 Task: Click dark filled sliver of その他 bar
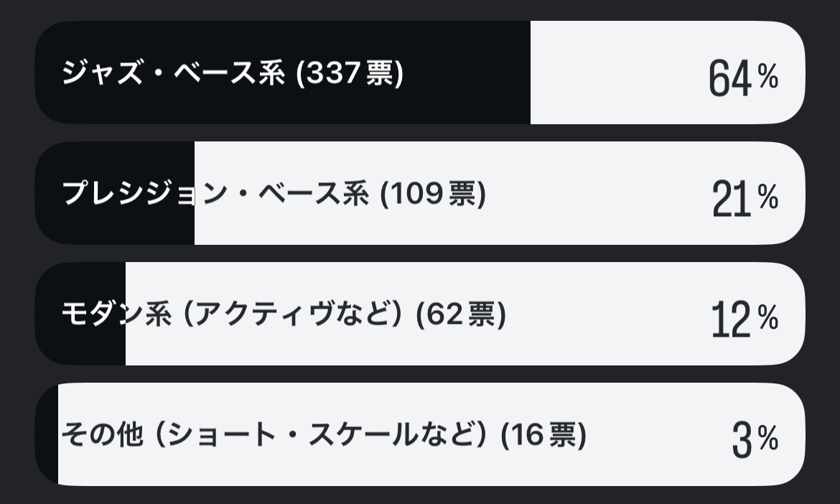[47, 435]
